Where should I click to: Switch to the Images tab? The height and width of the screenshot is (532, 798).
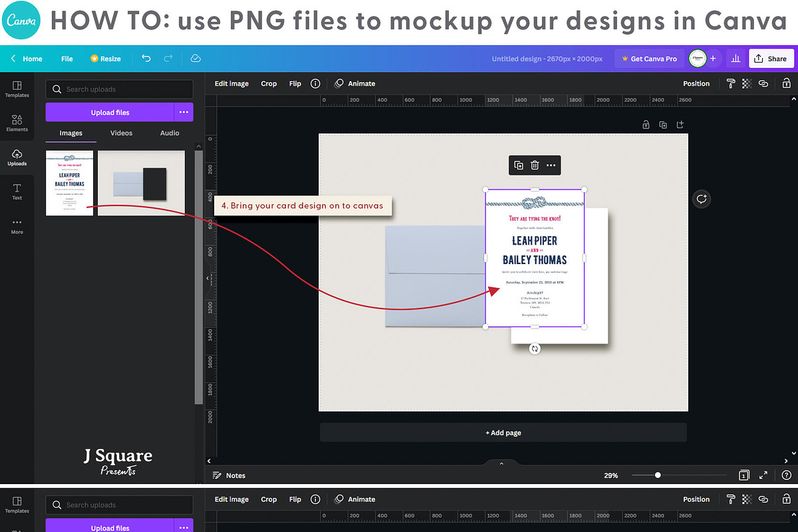coord(71,133)
